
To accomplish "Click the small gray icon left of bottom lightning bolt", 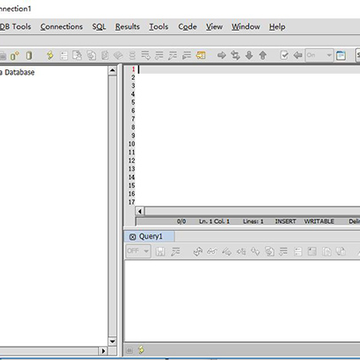I will (x=130, y=350).
